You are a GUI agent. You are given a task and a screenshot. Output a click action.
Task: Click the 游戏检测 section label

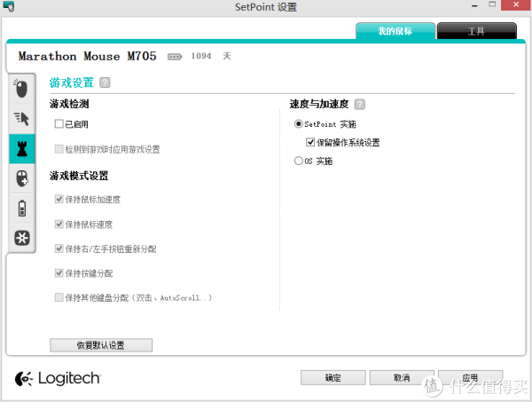[x=69, y=104]
